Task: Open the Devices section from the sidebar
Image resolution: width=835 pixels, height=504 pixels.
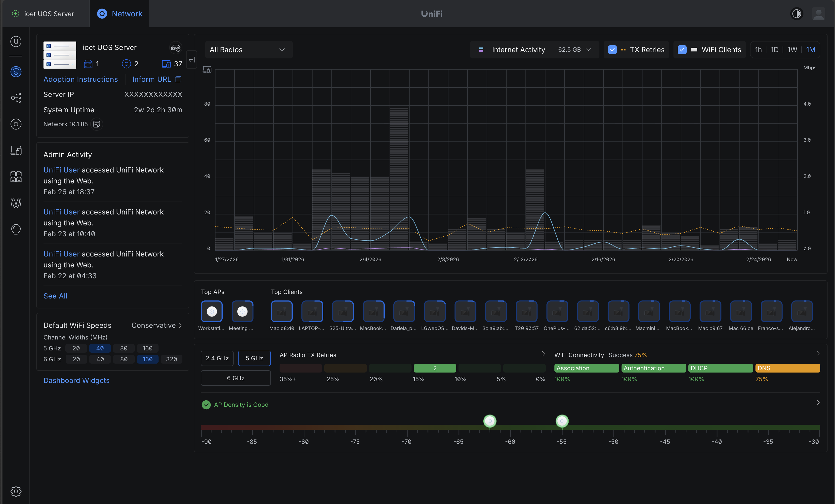Action: (16, 124)
